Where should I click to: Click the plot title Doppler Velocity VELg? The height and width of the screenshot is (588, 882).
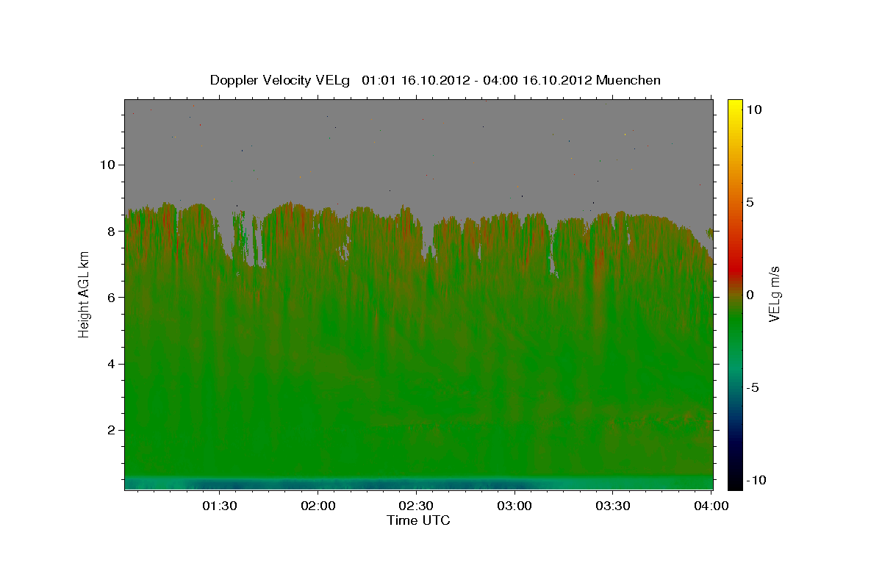[x=279, y=80]
